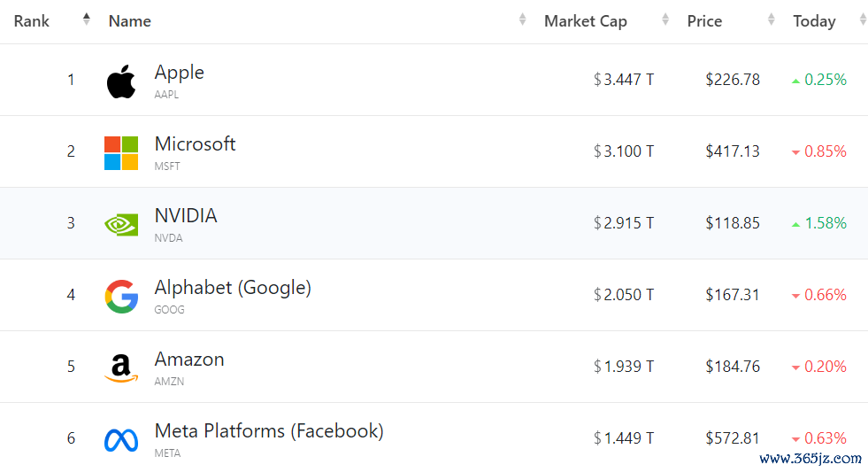Viewport: 868px width, 472px height.
Task: Click the Meta Platforms logo icon
Action: point(121,440)
